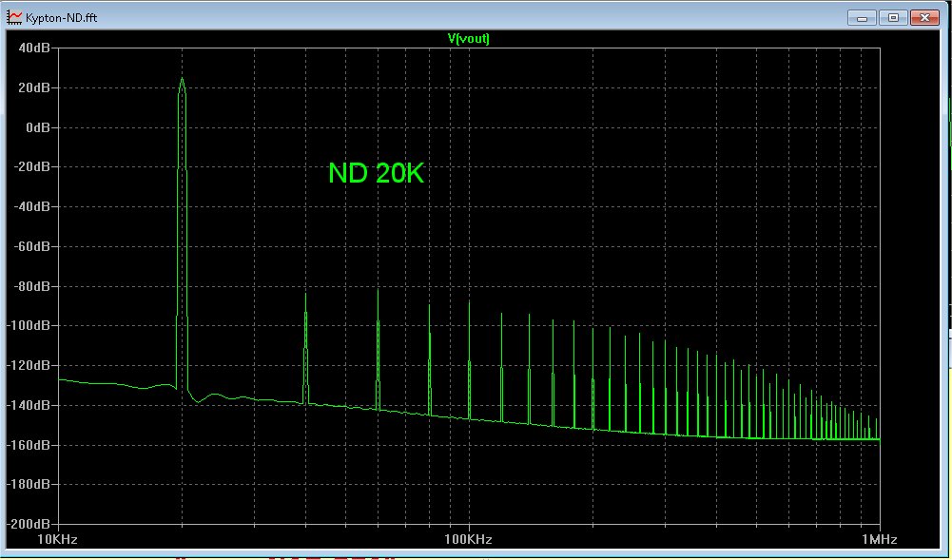The height and width of the screenshot is (560, 952).
Task: Click the 40dB axis label
Action: [x=34, y=48]
